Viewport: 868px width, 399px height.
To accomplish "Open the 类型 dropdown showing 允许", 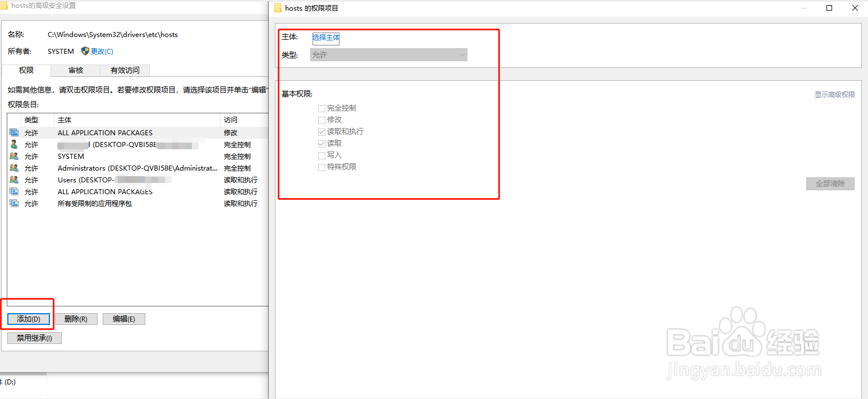I will (389, 54).
